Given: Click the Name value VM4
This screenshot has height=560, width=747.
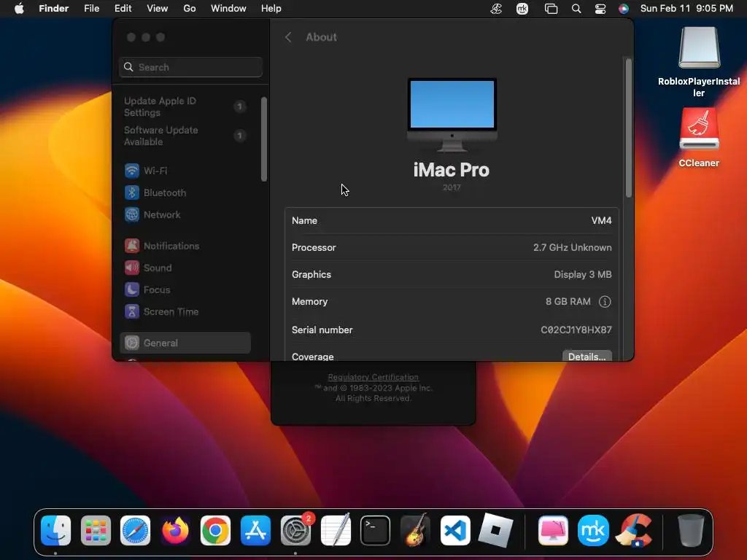Looking at the screenshot, I should click(601, 220).
